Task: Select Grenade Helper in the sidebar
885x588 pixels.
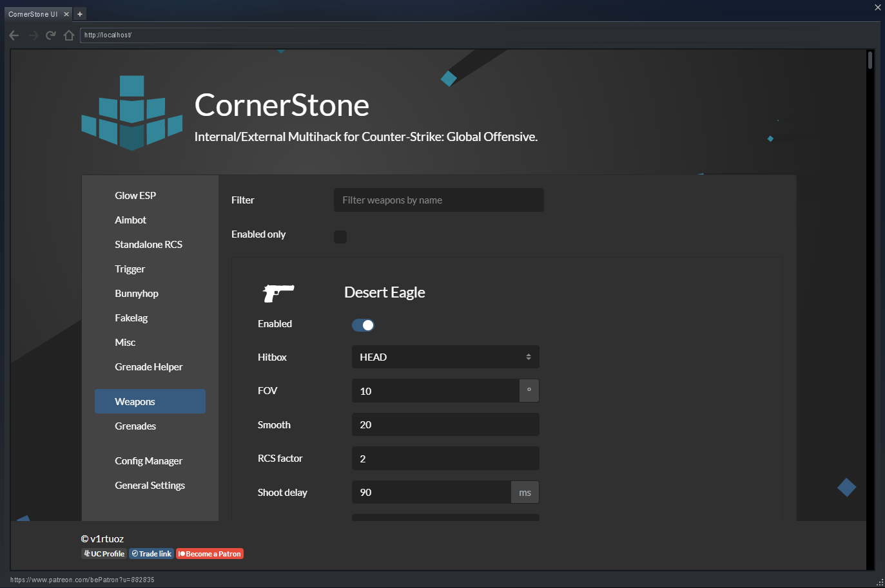Action: [148, 367]
